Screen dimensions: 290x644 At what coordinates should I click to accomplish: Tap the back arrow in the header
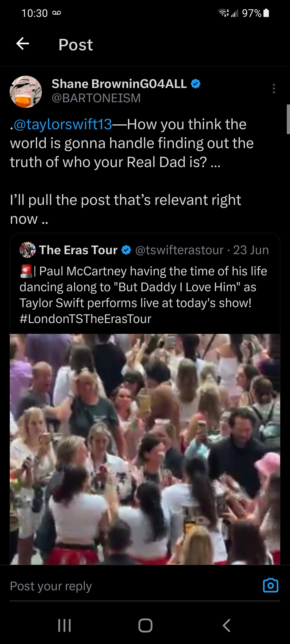[x=23, y=44]
